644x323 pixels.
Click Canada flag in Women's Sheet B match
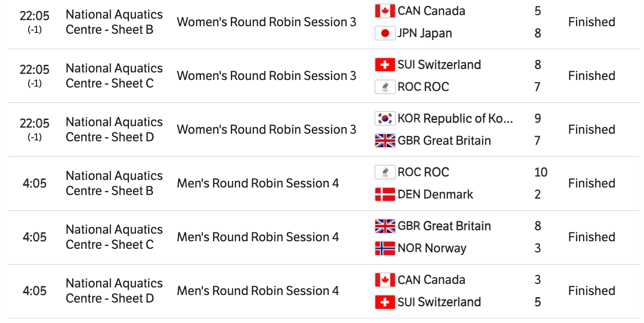coord(385,11)
